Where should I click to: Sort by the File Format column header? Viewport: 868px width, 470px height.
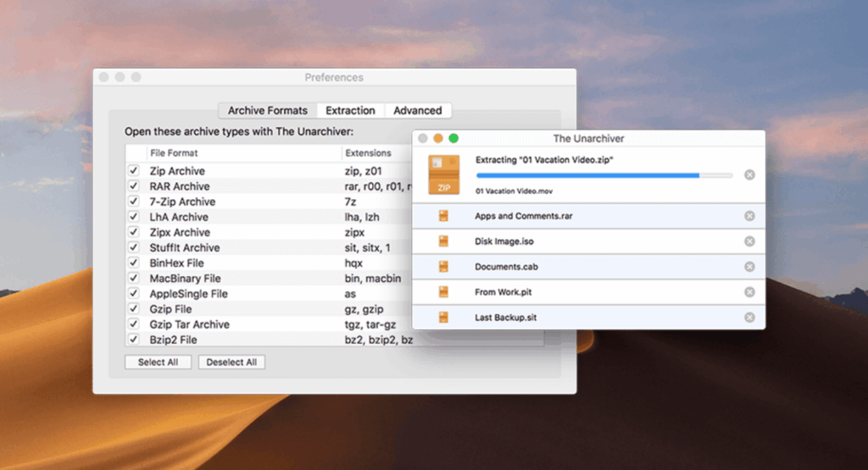coord(243,153)
